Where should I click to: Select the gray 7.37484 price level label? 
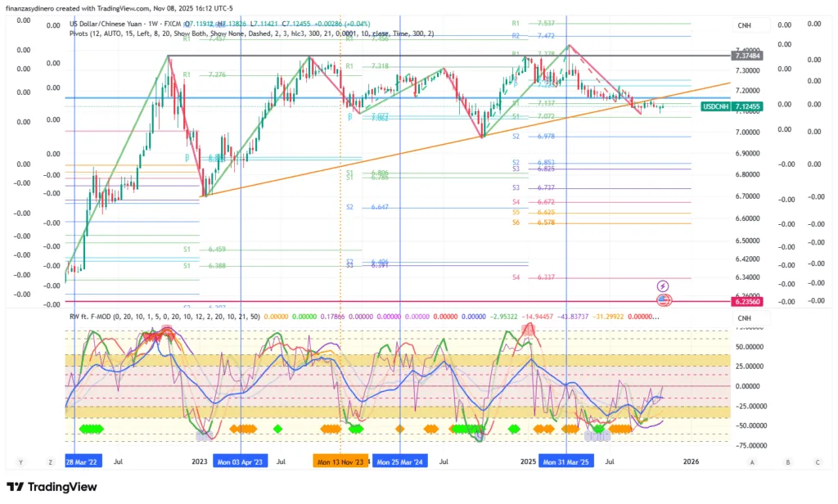(x=748, y=56)
